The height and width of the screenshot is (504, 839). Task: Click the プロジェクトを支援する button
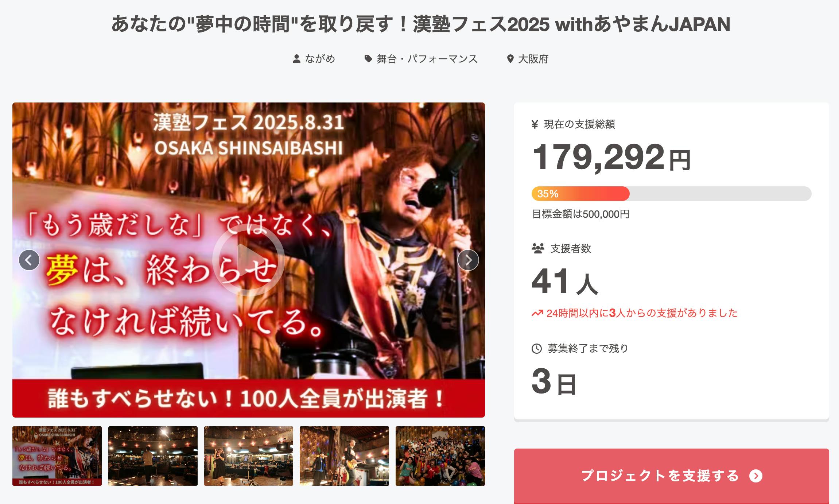point(671,476)
